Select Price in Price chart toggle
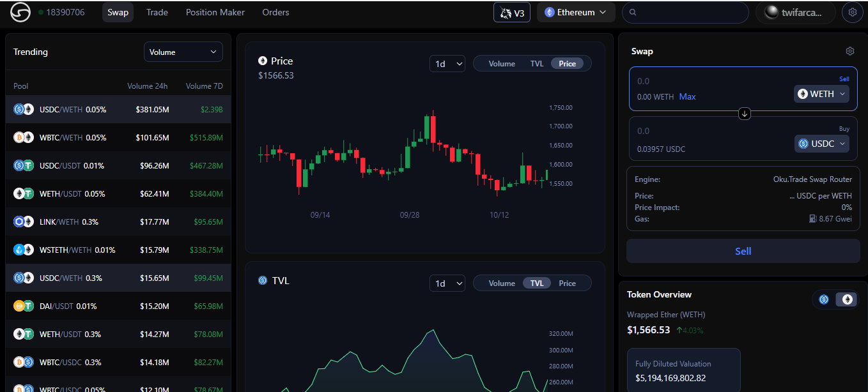Viewport: 868px width, 392px height. coord(568,63)
